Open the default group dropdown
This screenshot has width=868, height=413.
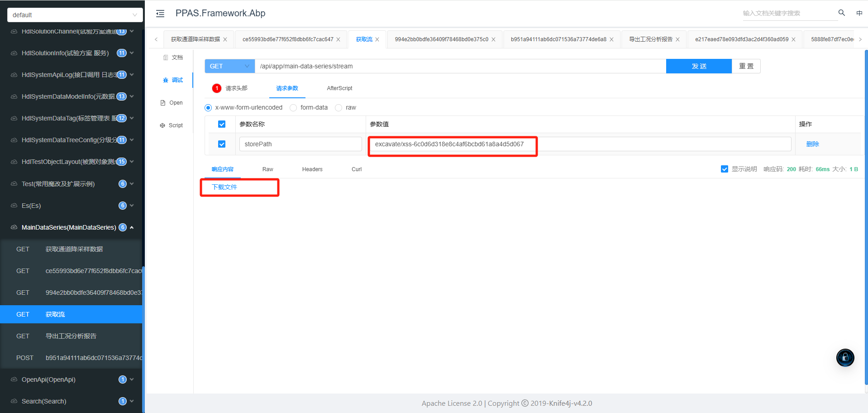pyautogui.click(x=75, y=15)
